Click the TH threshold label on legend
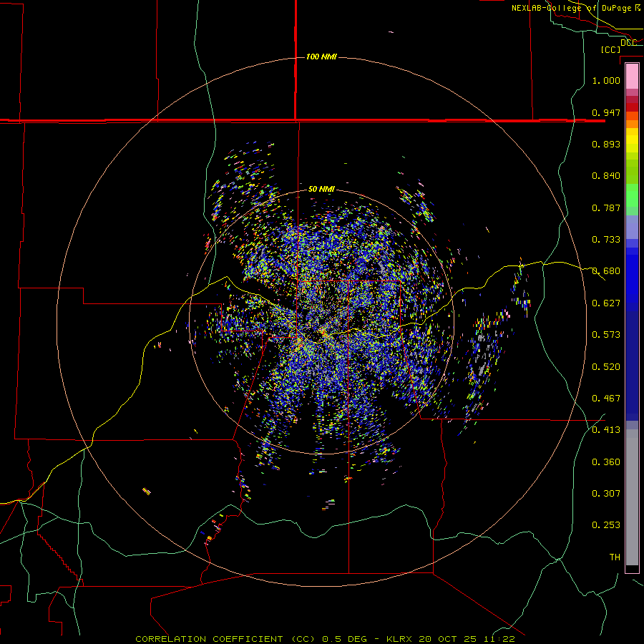The width and height of the screenshot is (644, 644). click(x=615, y=557)
